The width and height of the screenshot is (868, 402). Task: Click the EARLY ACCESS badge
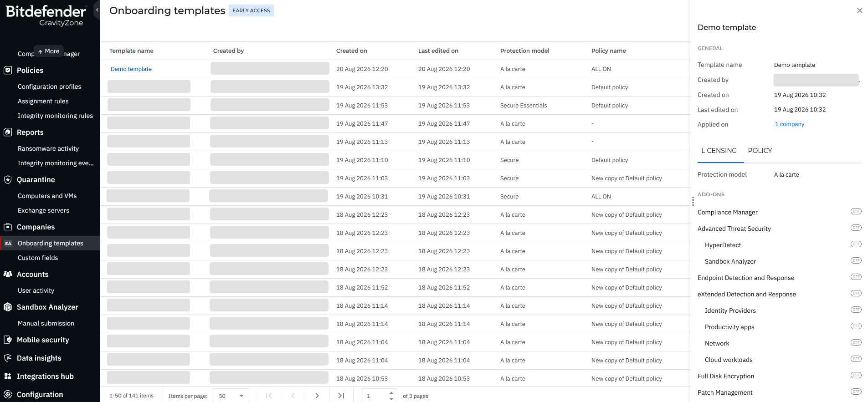[x=251, y=10]
